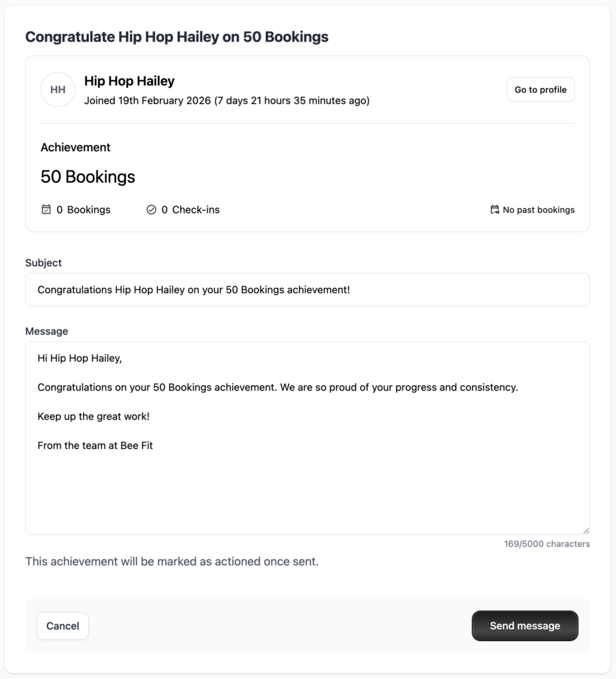Click the 0 Bookings count text
616x679 pixels.
point(84,210)
